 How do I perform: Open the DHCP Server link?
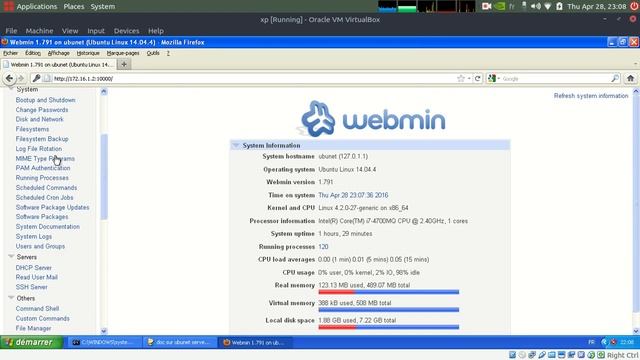[x=33, y=267]
